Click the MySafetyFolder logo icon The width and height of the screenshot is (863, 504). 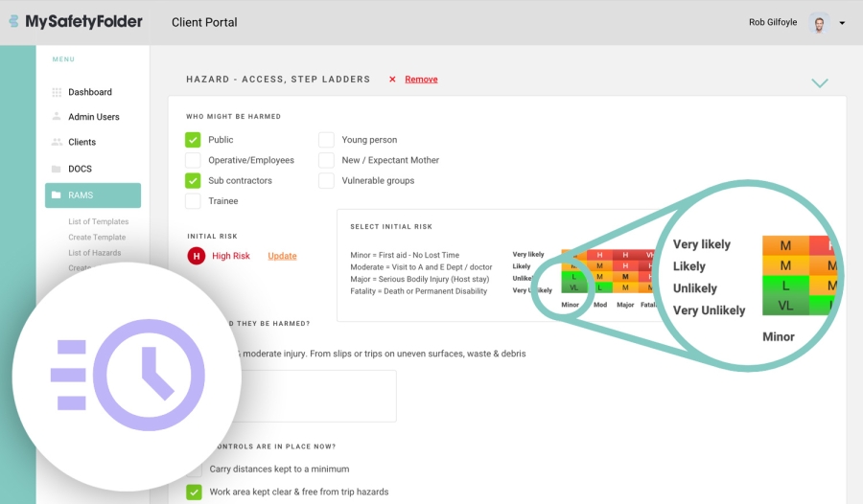13,21
